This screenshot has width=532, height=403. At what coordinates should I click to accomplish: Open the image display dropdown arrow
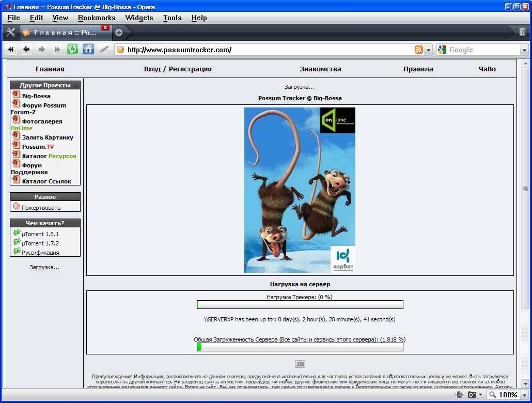(480, 395)
